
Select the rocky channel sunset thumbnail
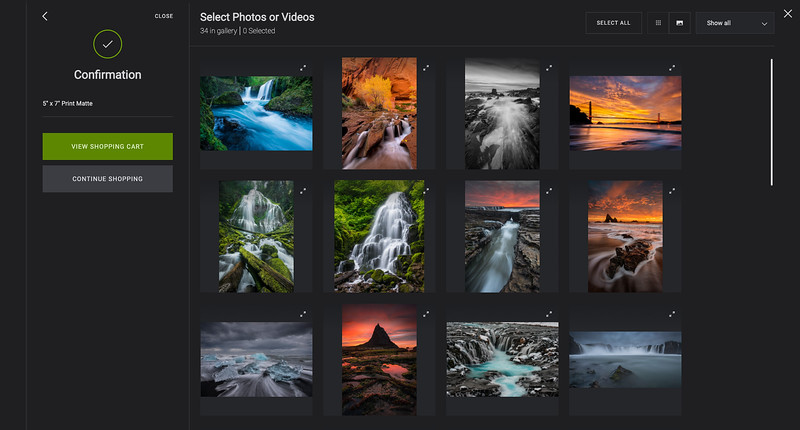pos(502,237)
